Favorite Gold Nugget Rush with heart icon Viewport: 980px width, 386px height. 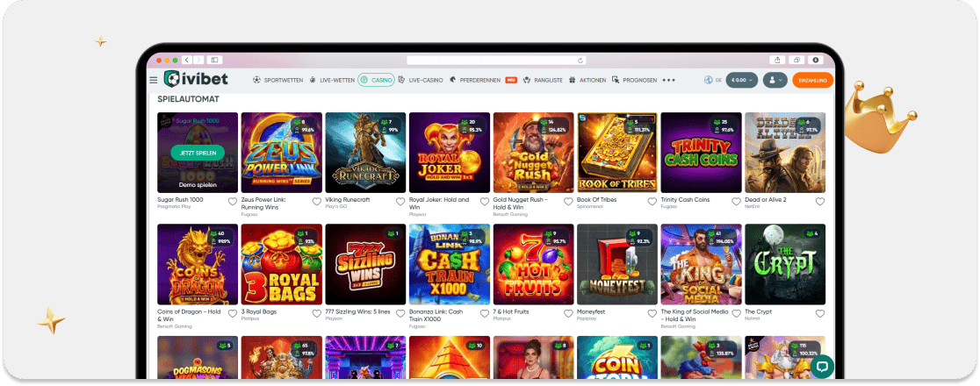pyautogui.click(x=568, y=202)
